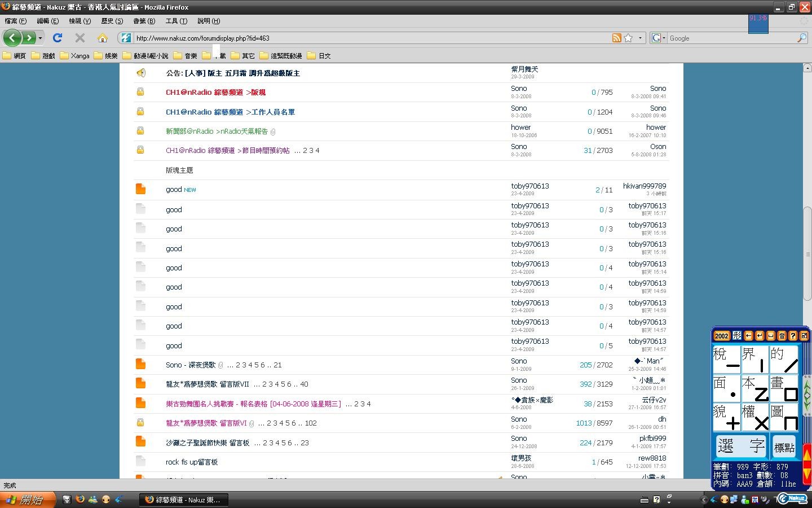The width and height of the screenshot is (812, 508).
Task: Click the red up arrow on input panel
Action: [x=807, y=454]
